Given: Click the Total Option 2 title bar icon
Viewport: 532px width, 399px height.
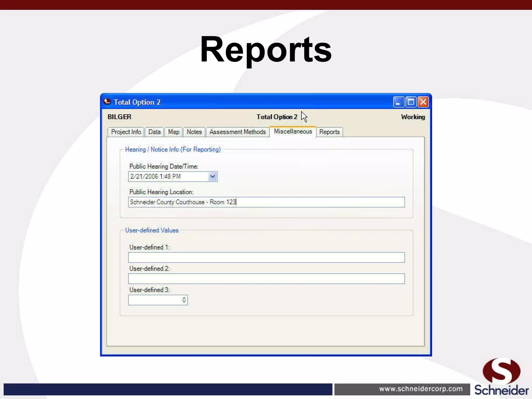Looking at the screenshot, I should pyautogui.click(x=107, y=102).
